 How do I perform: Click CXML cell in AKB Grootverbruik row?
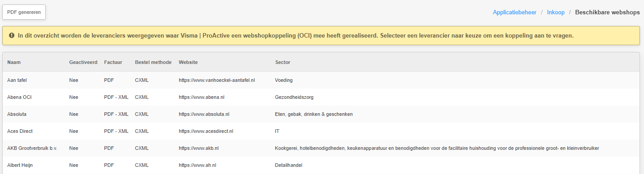(x=142, y=148)
